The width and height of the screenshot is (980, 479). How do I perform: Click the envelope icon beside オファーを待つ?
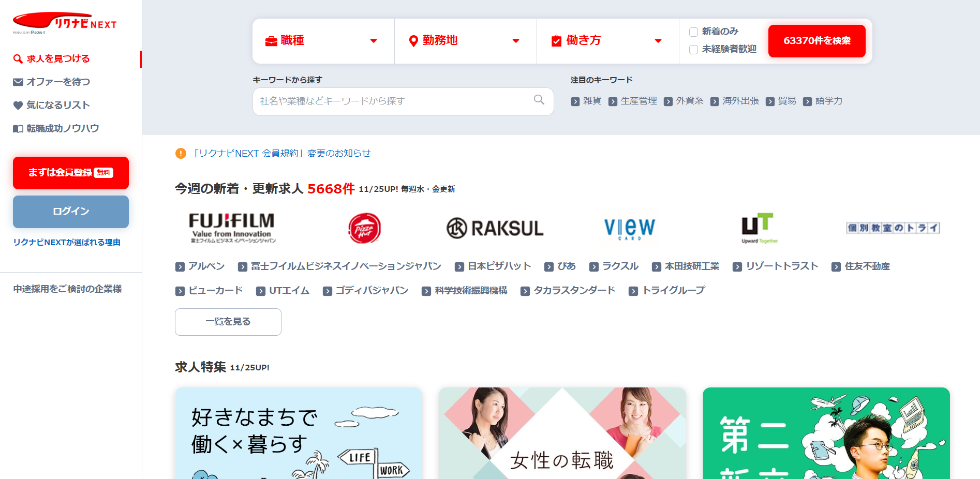[18, 82]
